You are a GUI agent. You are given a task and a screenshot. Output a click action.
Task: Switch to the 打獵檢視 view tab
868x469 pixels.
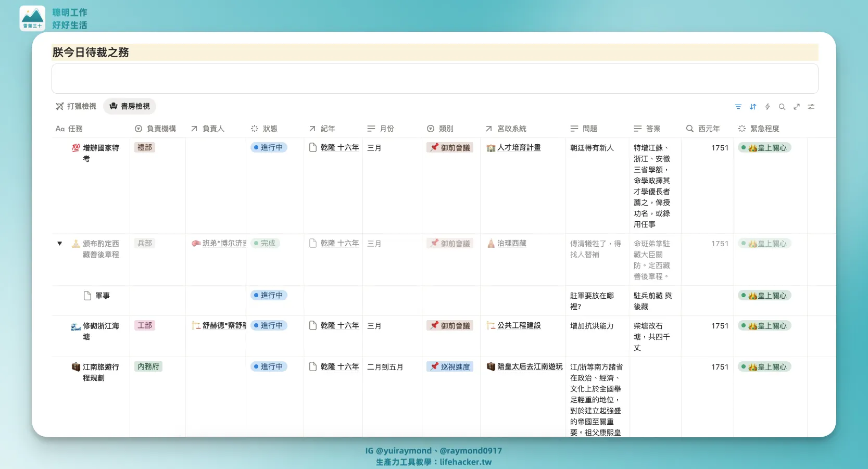(x=76, y=106)
